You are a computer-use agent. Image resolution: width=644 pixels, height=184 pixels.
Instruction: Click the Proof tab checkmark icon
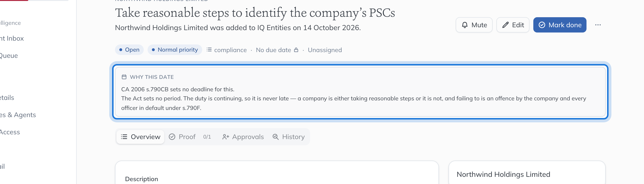pyautogui.click(x=172, y=137)
